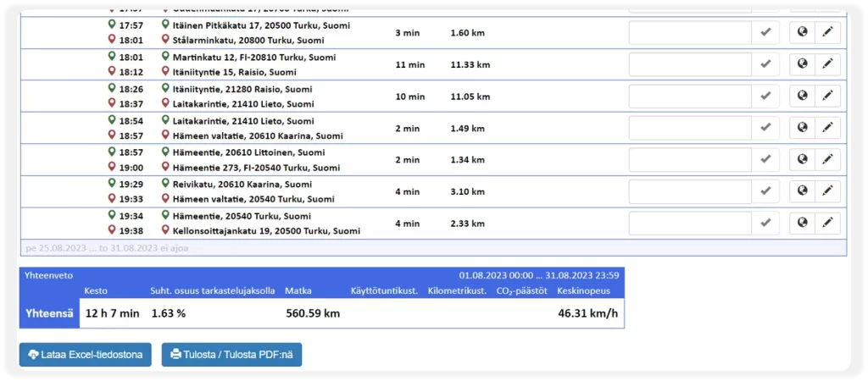Confirm the note with checkmark on 18:01 row
868x381 pixels.
pyautogui.click(x=765, y=64)
